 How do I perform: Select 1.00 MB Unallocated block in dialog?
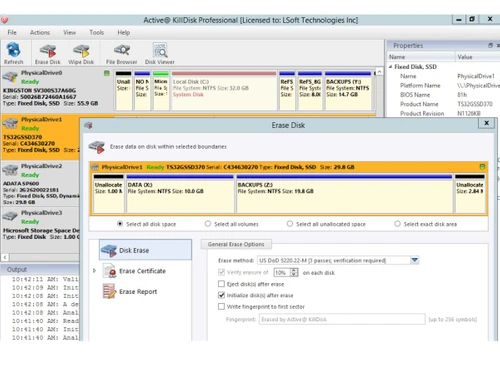(108, 193)
